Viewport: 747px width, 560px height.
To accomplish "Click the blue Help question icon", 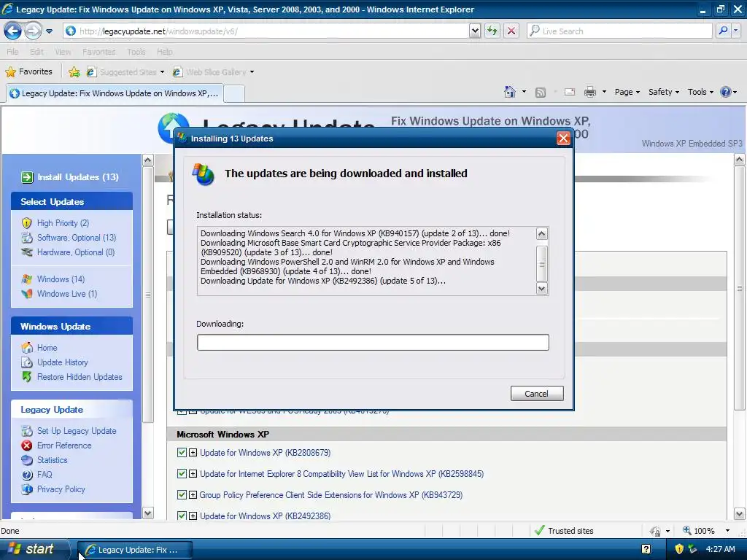I will point(726,92).
